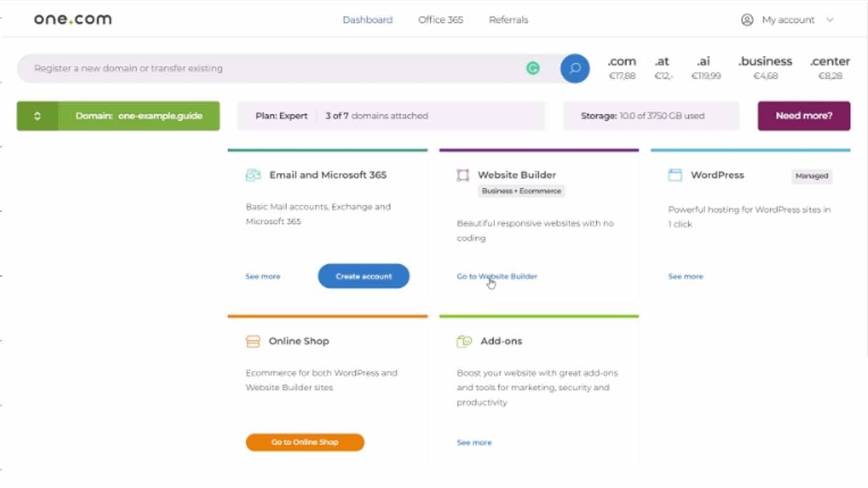Click the Go to Online Shop button

coord(305,442)
